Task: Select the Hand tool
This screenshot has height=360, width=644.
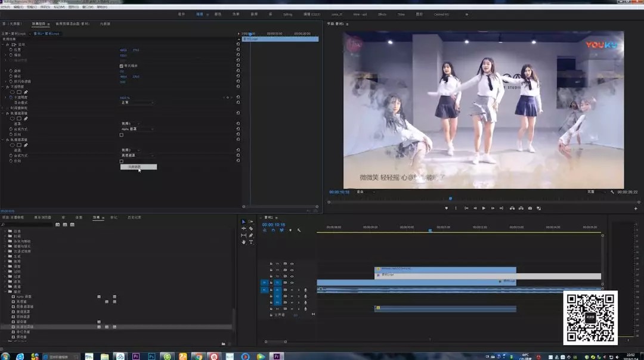Action: pyautogui.click(x=243, y=242)
